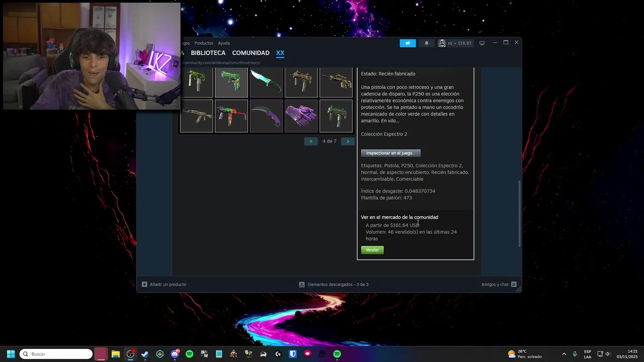Click the inventory page vertical scrollbar

[x=520, y=213]
